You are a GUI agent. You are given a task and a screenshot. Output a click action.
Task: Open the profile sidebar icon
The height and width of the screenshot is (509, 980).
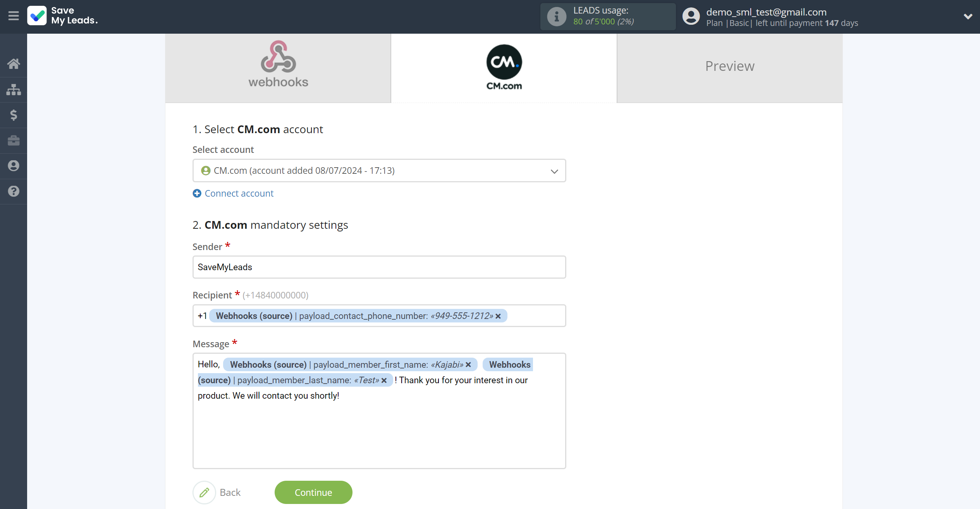tap(14, 166)
